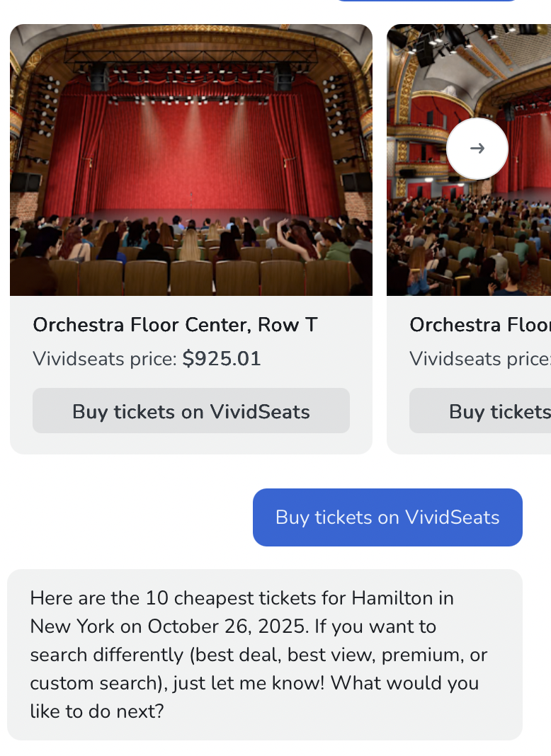The image size is (551, 756).
Task: Click the second card's Vividseats price label
Action: click(x=479, y=360)
